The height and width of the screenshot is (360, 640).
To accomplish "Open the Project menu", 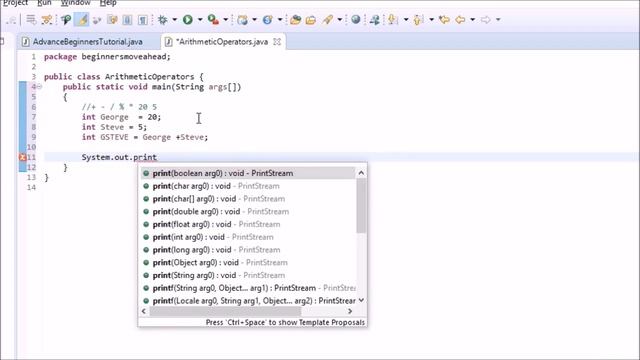I will (x=16, y=3).
